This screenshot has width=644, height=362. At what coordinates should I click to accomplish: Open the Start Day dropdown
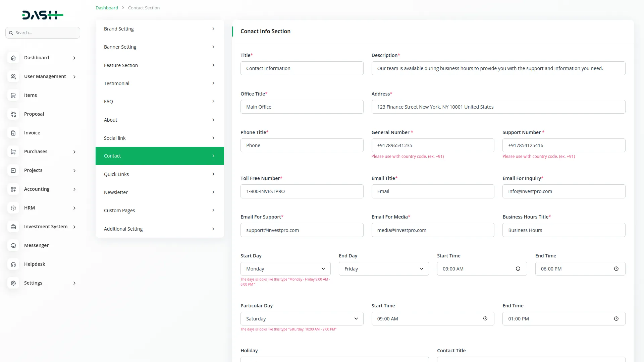click(x=285, y=269)
